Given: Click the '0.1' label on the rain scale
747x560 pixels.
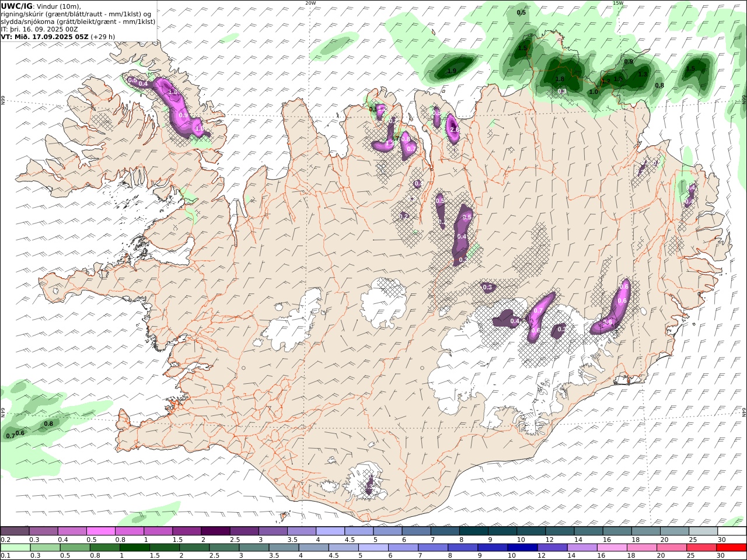Looking at the screenshot, I should click(5, 556).
